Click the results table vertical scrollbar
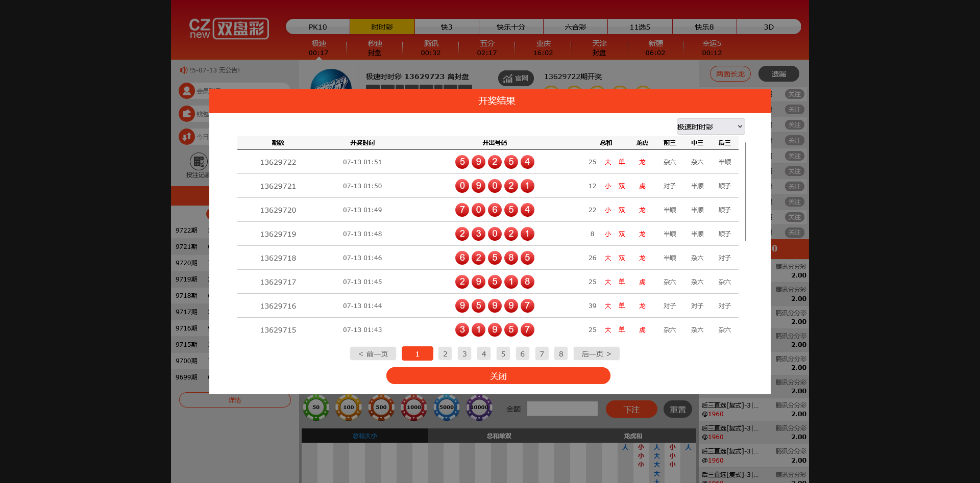Image resolution: width=980 pixels, height=483 pixels. [x=746, y=191]
